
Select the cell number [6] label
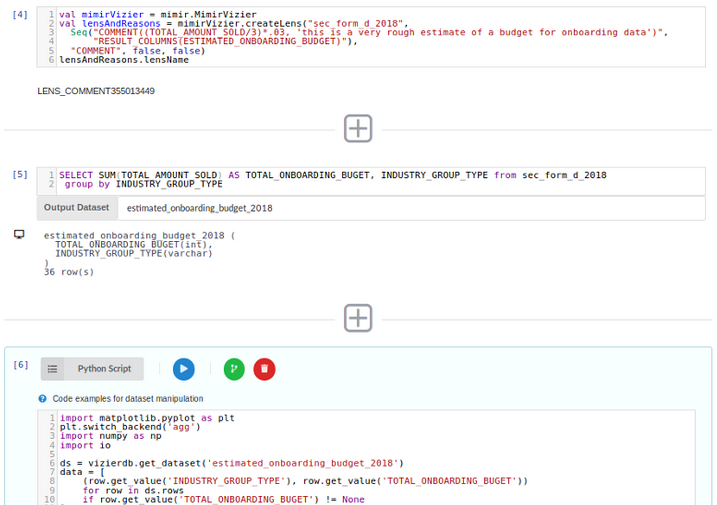20,364
